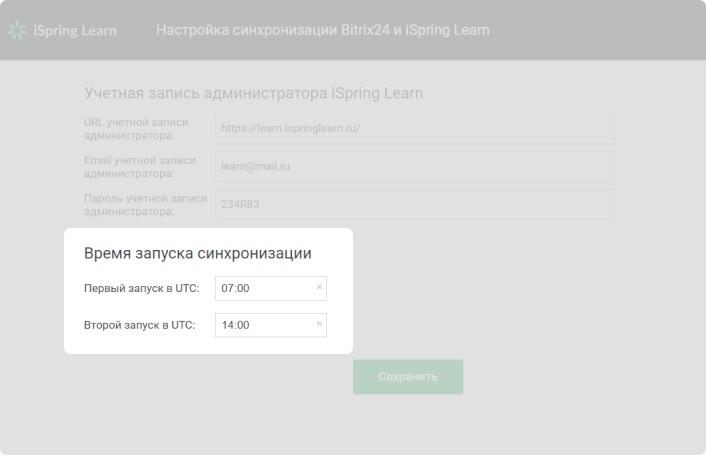Viewport: 706px width, 456px height.
Task: Click the label Второй запуск в UTC
Action: click(x=140, y=325)
